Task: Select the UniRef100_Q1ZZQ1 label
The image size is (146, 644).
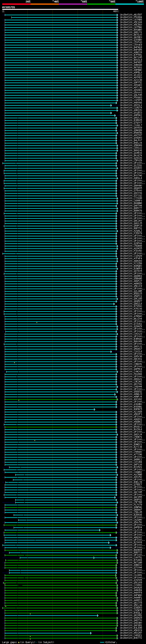Action: tap(131, 165)
